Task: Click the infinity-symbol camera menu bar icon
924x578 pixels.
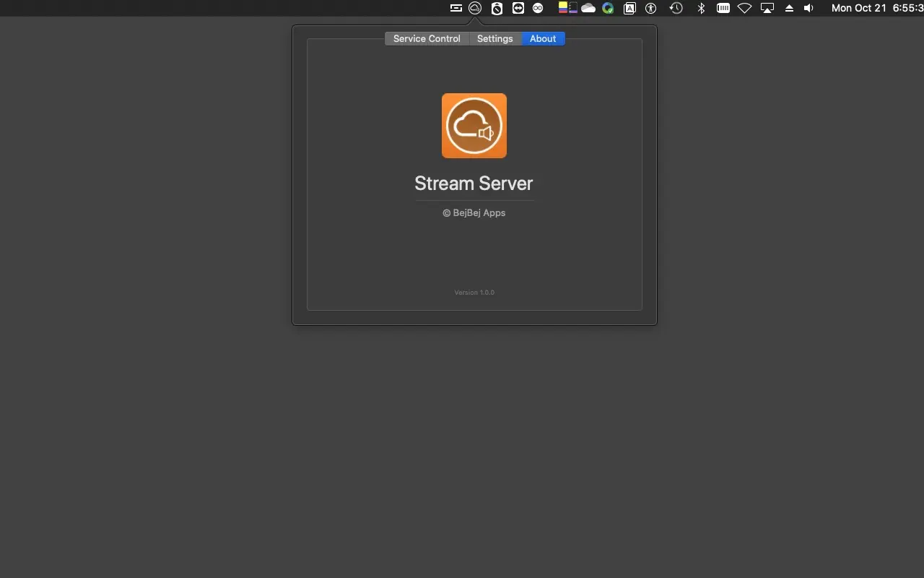Action: pos(538,8)
